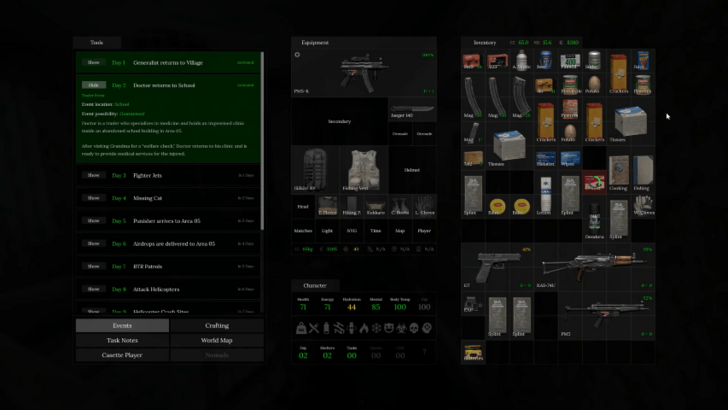The width and height of the screenshot is (728, 410).
Task: Open the World Map
Action: point(217,340)
